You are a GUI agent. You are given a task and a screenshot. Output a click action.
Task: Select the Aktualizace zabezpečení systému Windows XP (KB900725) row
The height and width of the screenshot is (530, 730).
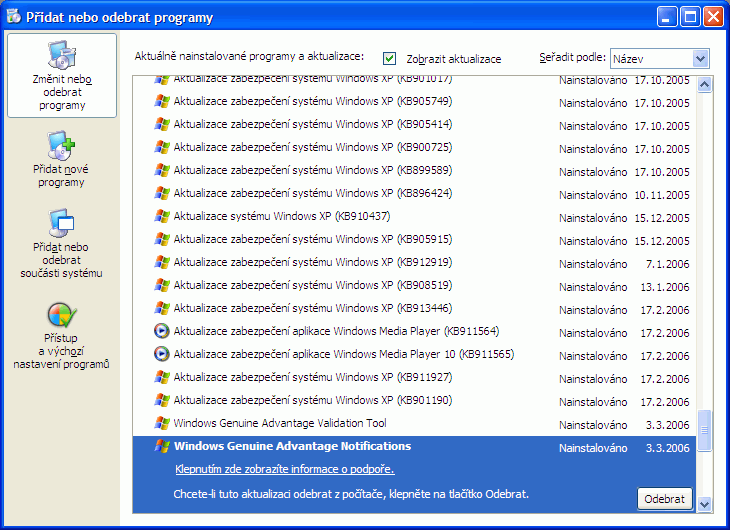pos(414,147)
